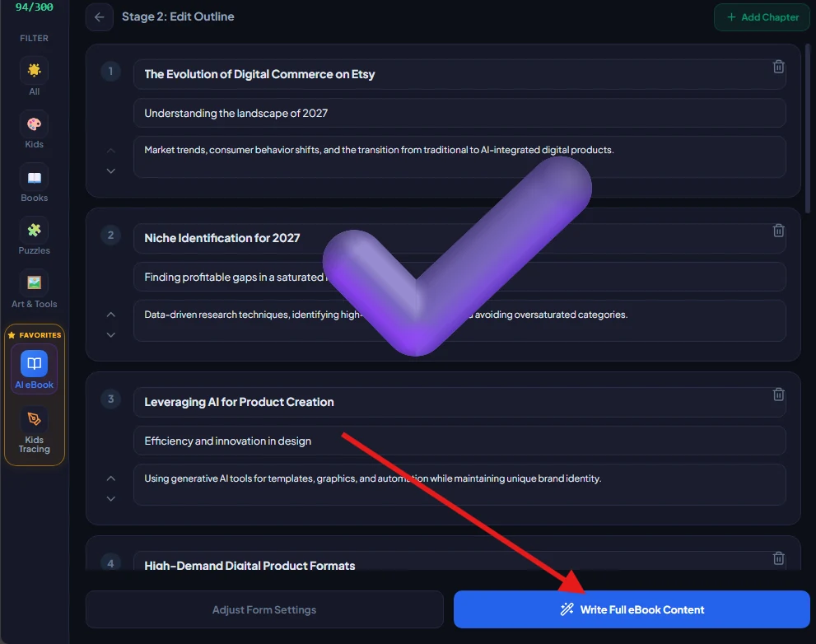Select the Kids filter palette icon
Screen dimensions: 816x644
[x=35, y=124]
